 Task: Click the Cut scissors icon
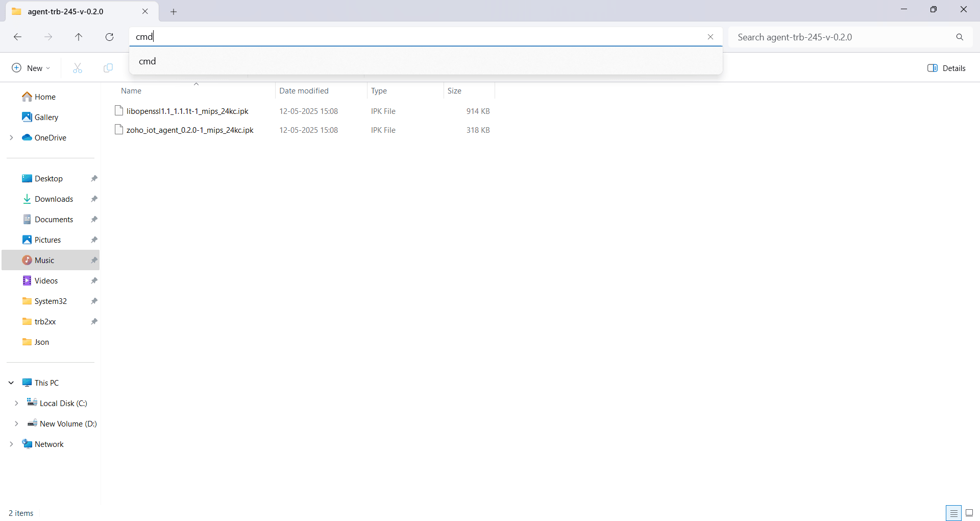tap(78, 68)
